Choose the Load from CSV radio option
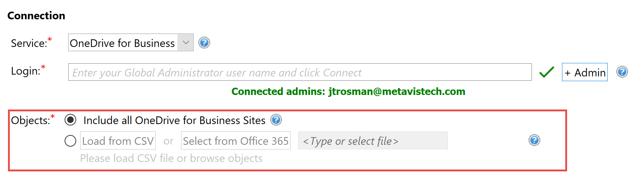 tap(70, 141)
